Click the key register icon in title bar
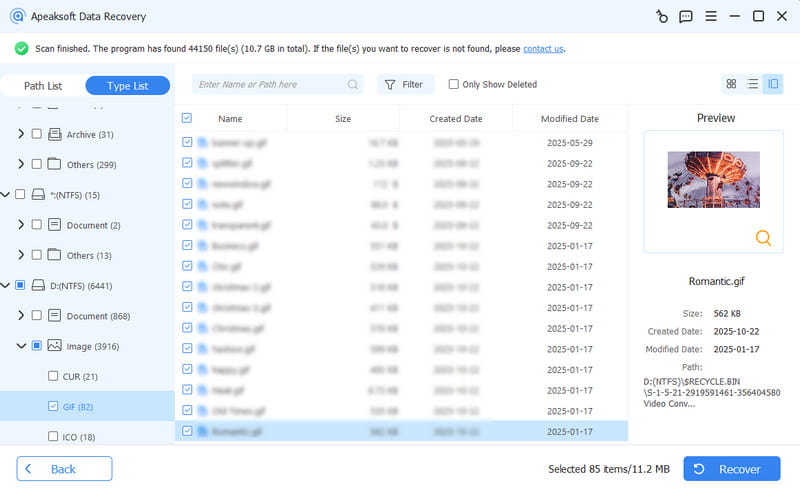Screen dimensions: 800x488 [x=661, y=16]
